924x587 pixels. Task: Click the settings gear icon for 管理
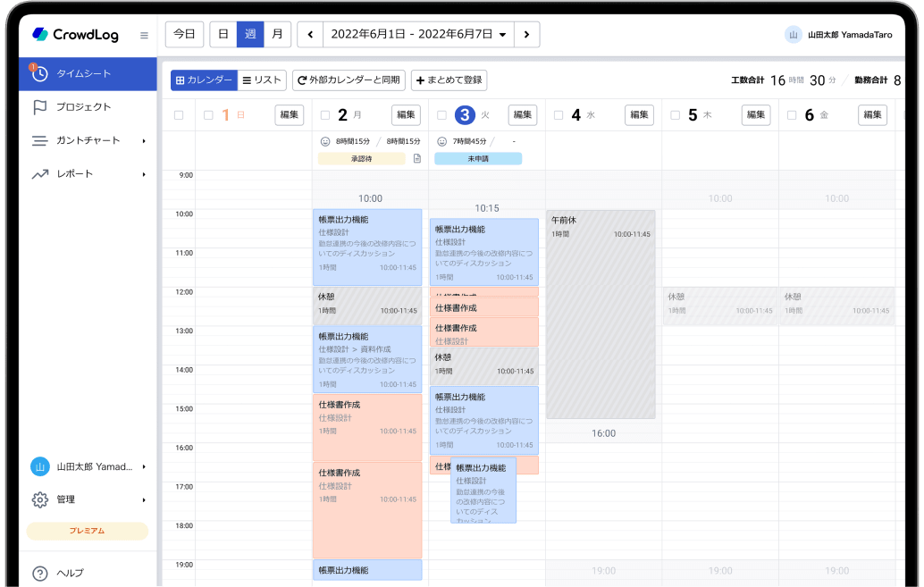[39, 499]
